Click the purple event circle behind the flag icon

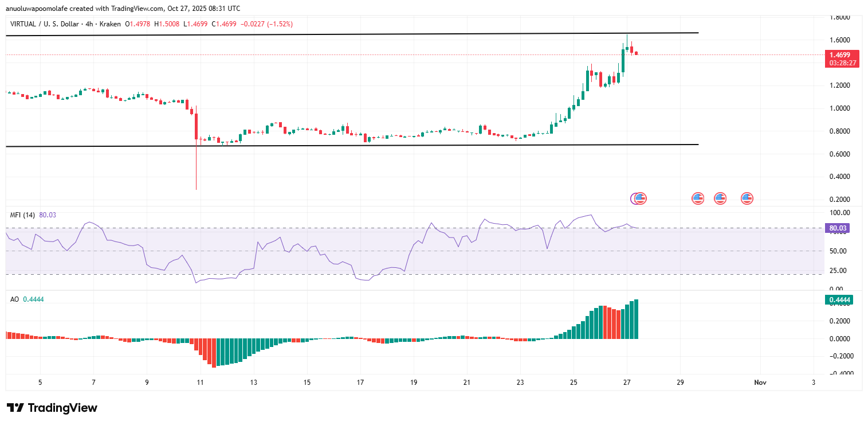coord(633,198)
